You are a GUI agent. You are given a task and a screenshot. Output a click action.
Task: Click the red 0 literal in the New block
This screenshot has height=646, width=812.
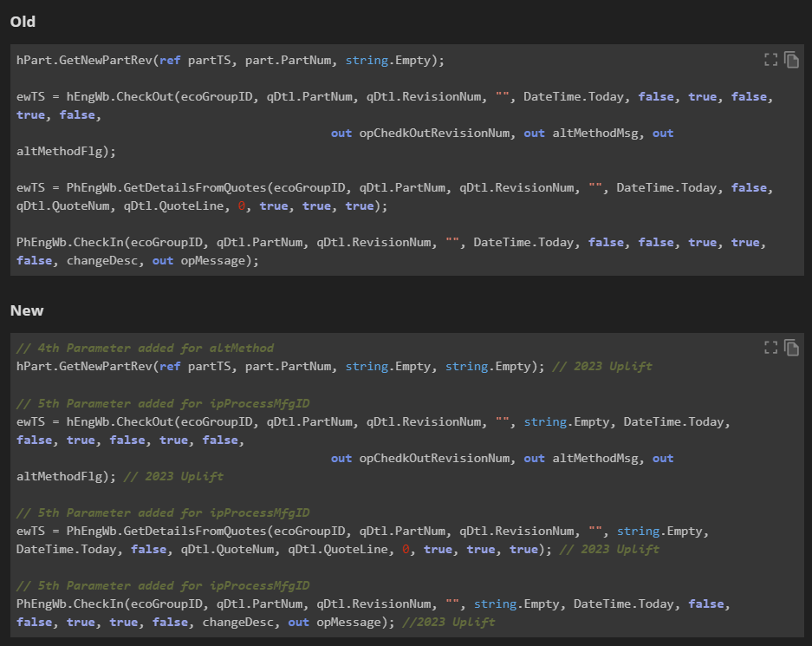[x=406, y=549]
